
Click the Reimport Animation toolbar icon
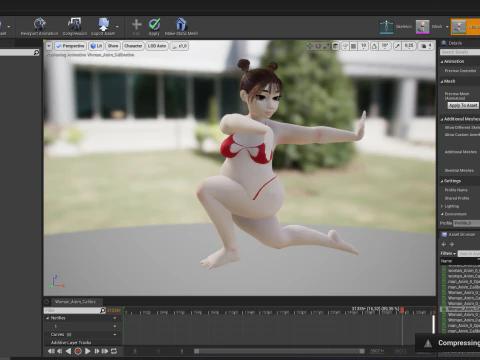40,24
